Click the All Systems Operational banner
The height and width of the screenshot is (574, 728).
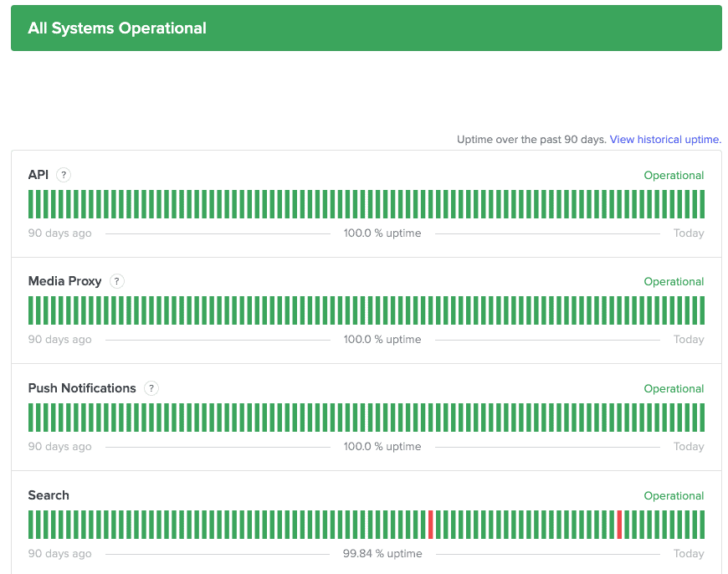(366, 28)
